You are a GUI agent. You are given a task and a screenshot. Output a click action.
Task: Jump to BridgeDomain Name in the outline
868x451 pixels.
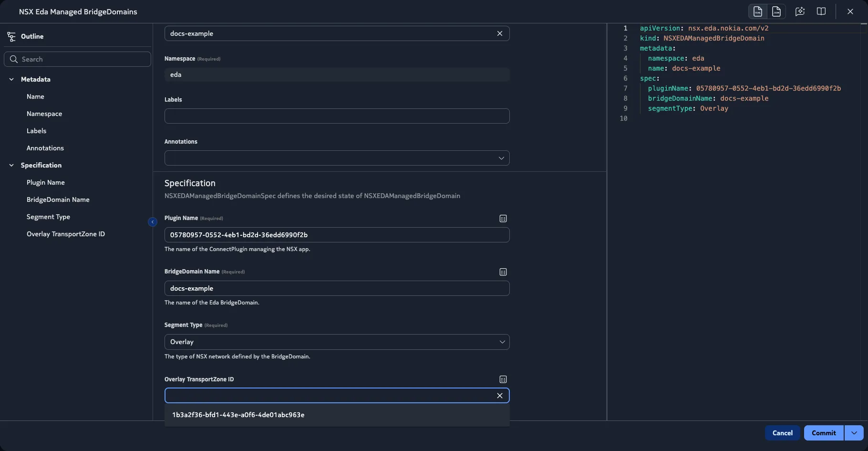(x=58, y=199)
